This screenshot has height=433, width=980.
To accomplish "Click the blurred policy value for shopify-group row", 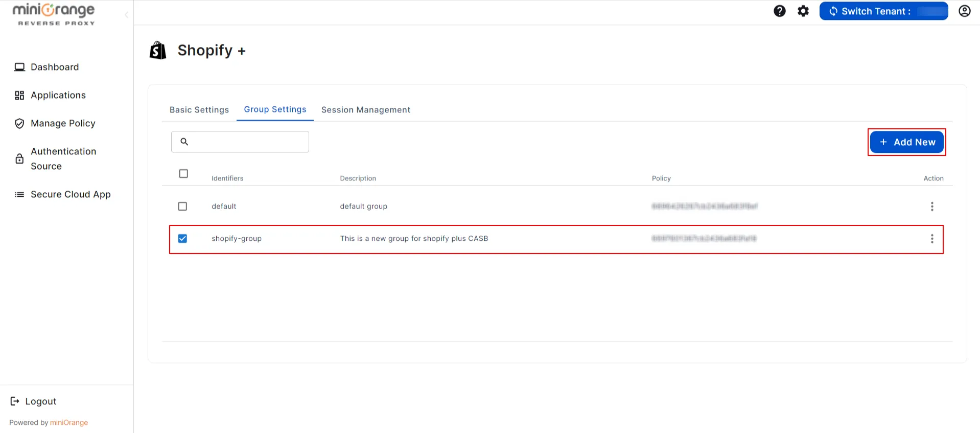I will [x=704, y=238].
